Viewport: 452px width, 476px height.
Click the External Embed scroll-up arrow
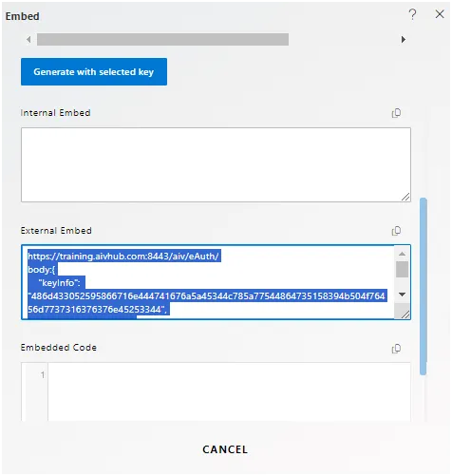click(402, 254)
